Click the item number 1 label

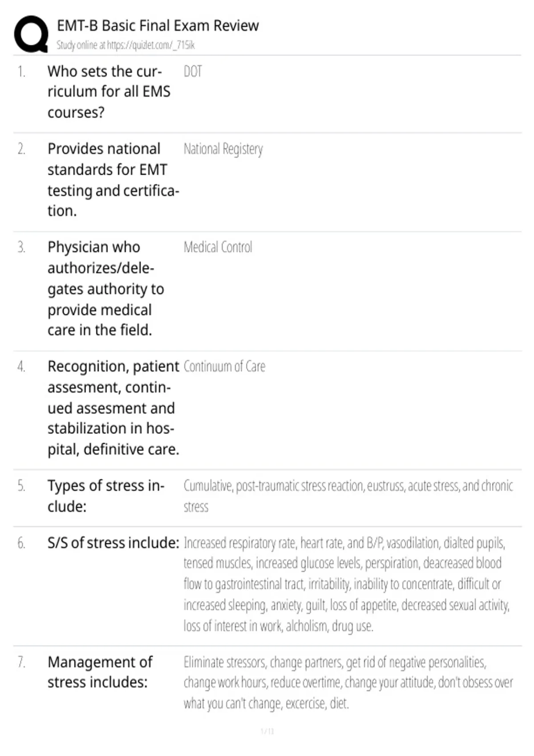pyautogui.click(x=21, y=72)
